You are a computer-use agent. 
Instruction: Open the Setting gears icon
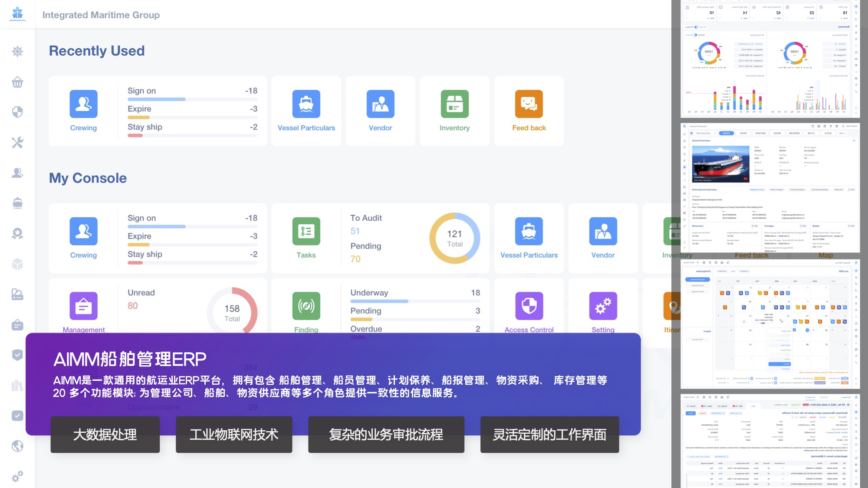[x=603, y=306]
